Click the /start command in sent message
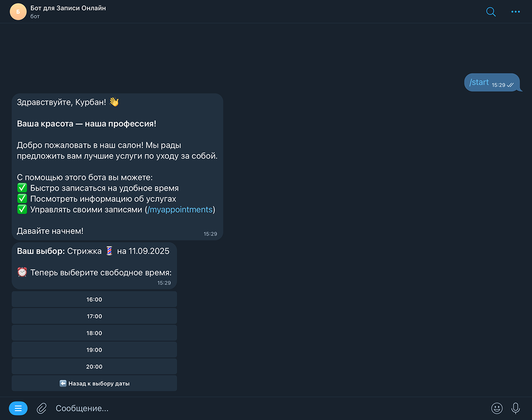532x420 pixels. [x=479, y=83]
